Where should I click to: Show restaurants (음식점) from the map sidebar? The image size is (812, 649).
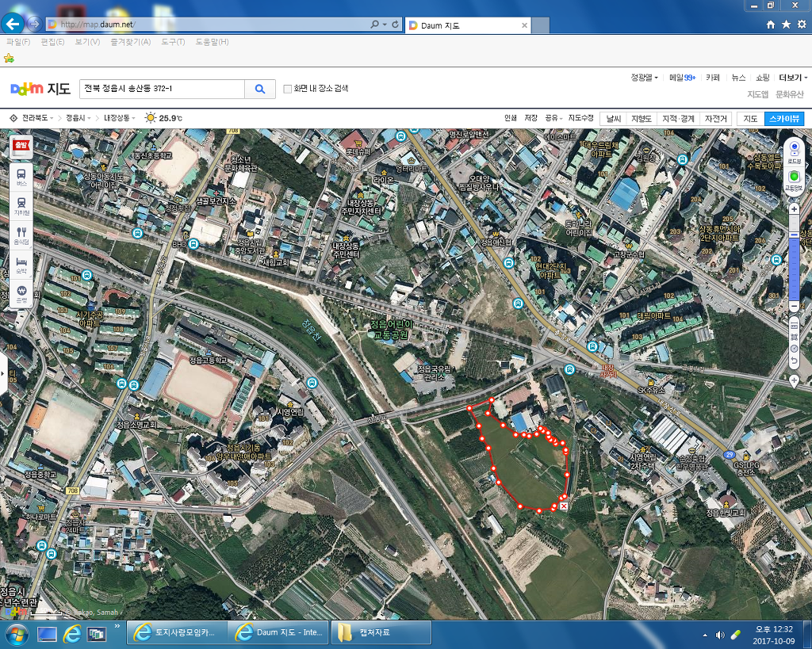point(21,235)
